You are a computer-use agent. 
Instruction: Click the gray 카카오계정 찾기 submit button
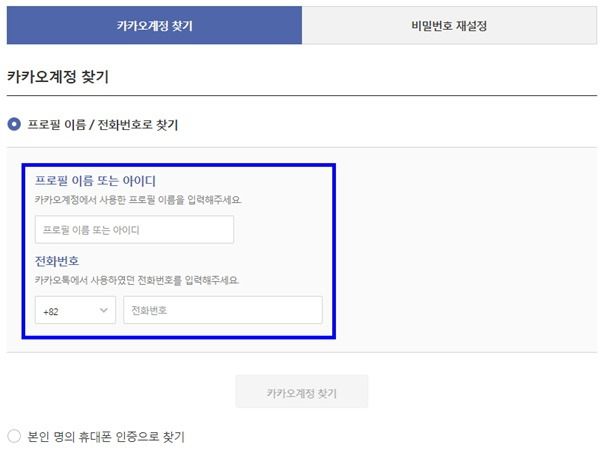pos(302,392)
